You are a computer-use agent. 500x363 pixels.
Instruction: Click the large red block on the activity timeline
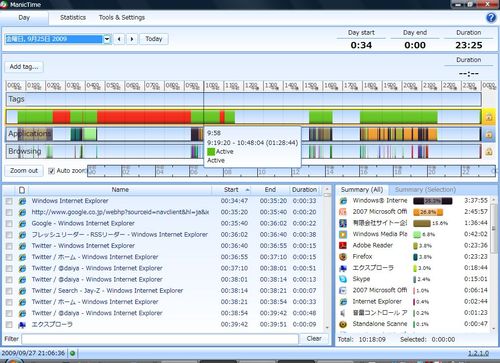[144, 117]
